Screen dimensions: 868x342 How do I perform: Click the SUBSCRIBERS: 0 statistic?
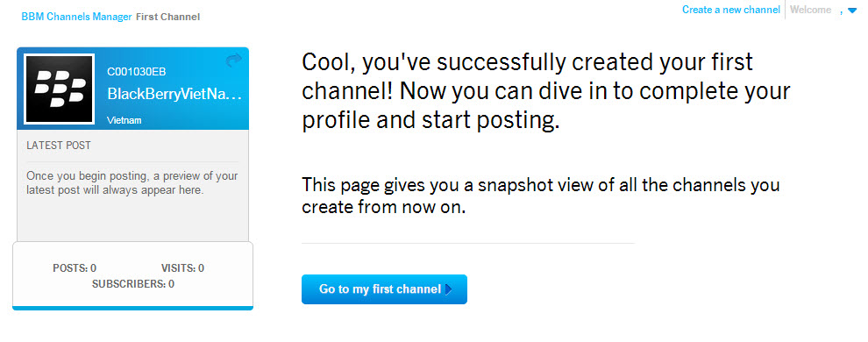tap(133, 284)
